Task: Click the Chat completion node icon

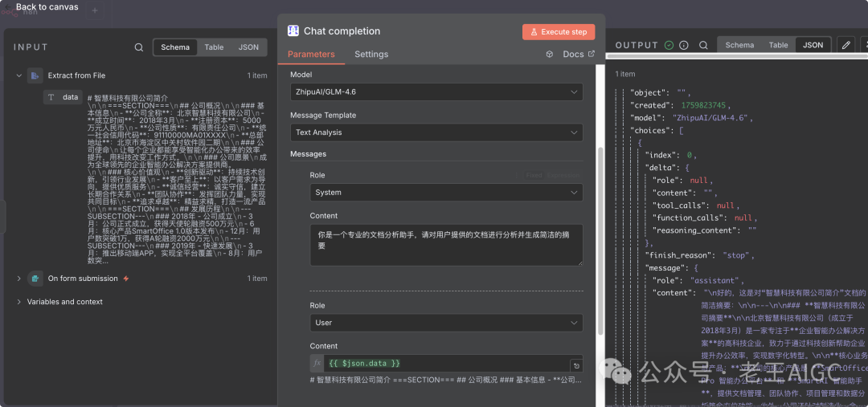Action: (293, 31)
